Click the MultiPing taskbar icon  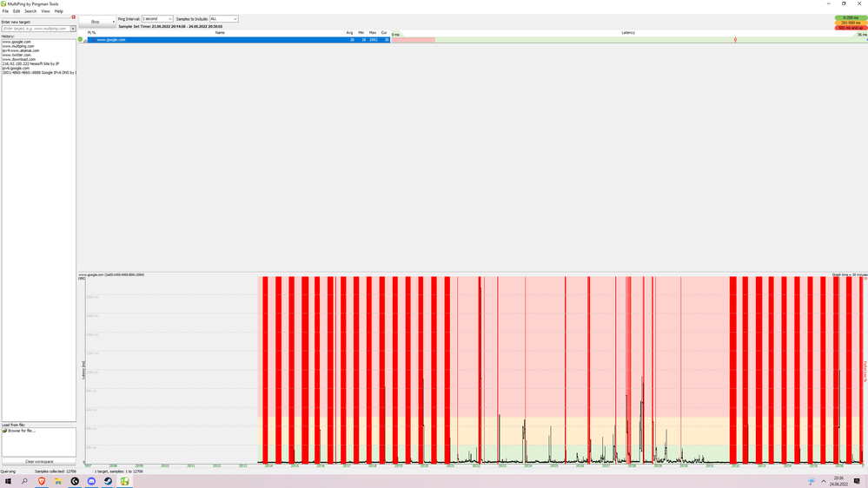[124, 481]
